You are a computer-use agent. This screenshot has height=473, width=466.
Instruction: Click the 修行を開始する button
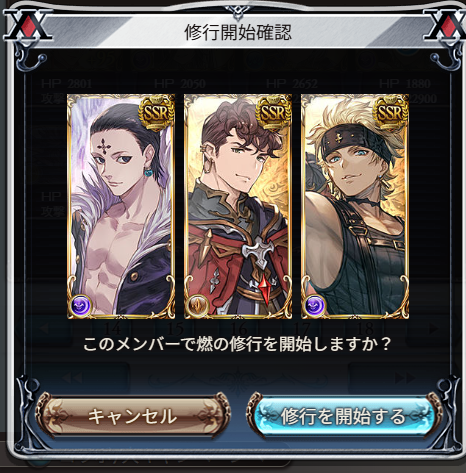click(343, 416)
